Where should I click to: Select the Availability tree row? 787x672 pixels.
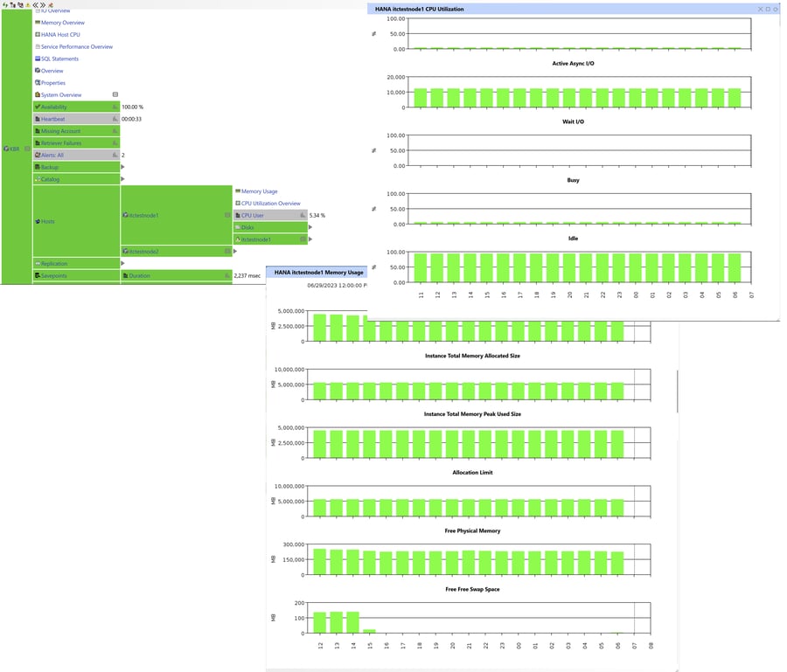pyautogui.click(x=76, y=107)
